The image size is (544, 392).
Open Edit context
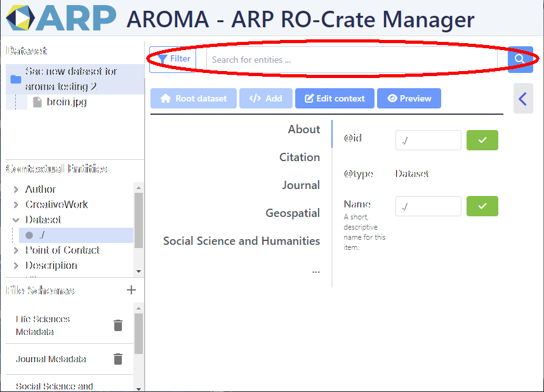click(335, 98)
